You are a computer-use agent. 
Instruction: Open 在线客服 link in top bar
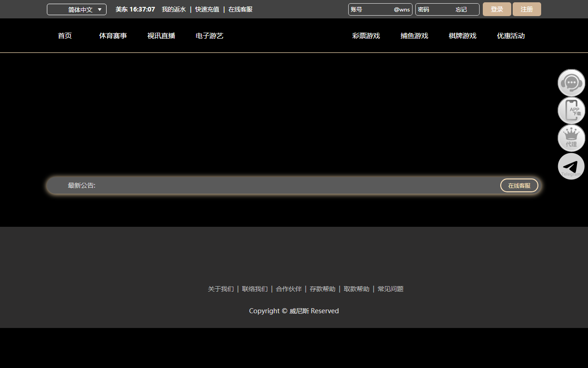[240, 9]
